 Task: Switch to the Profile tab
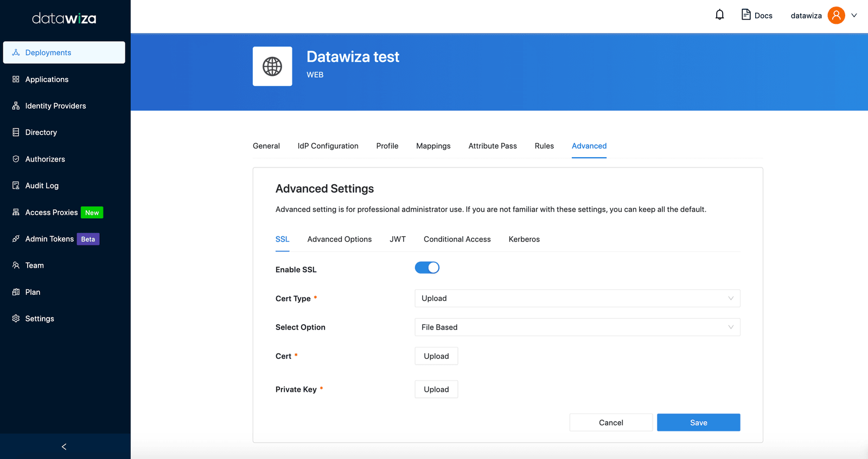click(387, 146)
